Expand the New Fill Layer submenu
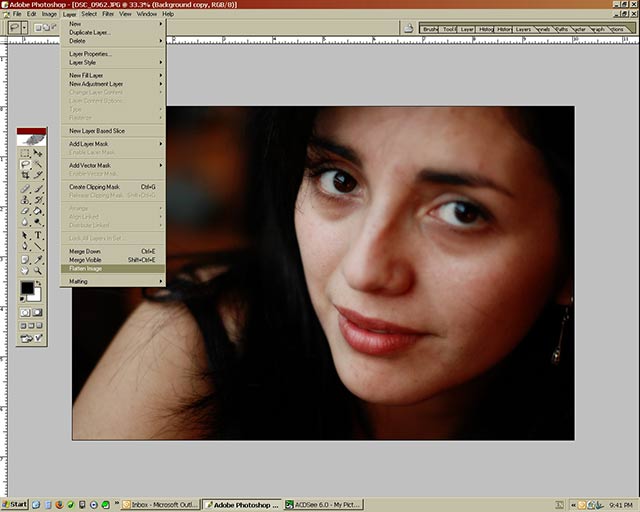Screen dimensions: 640x512 point(113,76)
